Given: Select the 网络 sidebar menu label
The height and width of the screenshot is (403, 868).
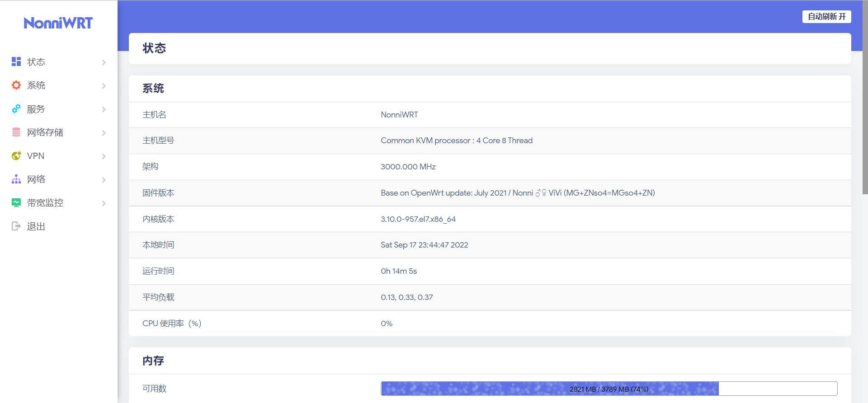Looking at the screenshot, I should pyautogui.click(x=36, y=179).
